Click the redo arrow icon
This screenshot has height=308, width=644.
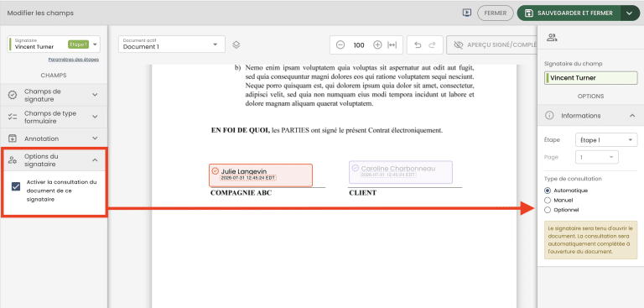click(x=432, y=45)
